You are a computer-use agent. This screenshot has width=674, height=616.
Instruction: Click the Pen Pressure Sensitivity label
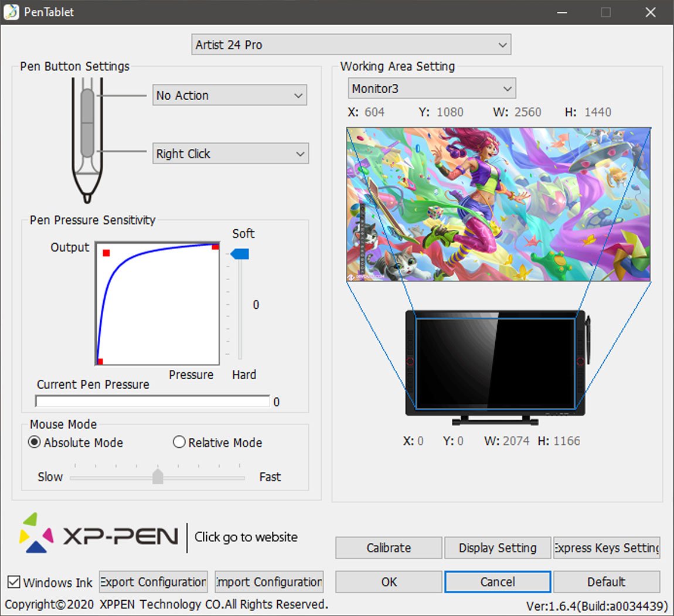pyautogui.click(x=93, y=220)
